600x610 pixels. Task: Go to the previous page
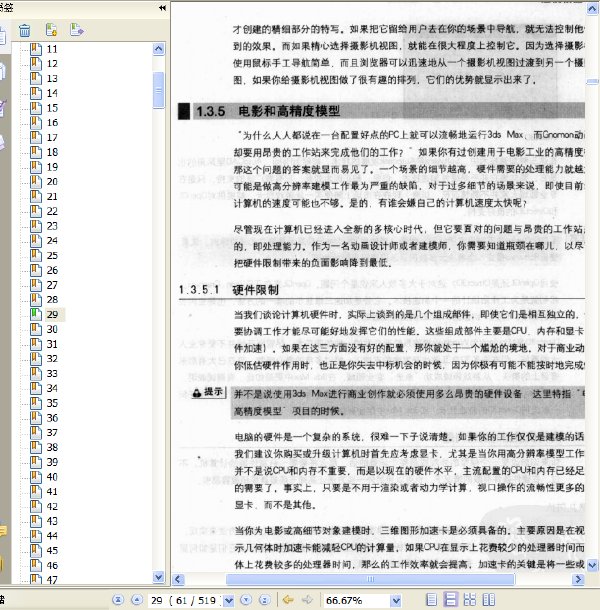point(137,599)
